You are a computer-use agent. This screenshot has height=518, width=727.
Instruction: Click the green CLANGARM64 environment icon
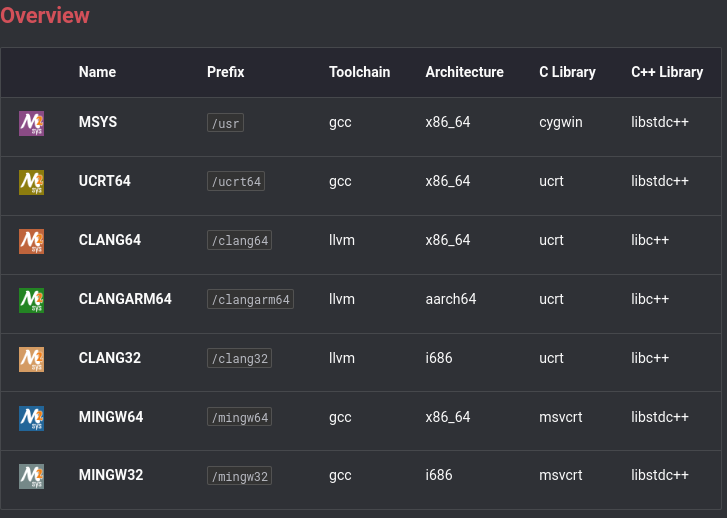[x=31, y=299]
